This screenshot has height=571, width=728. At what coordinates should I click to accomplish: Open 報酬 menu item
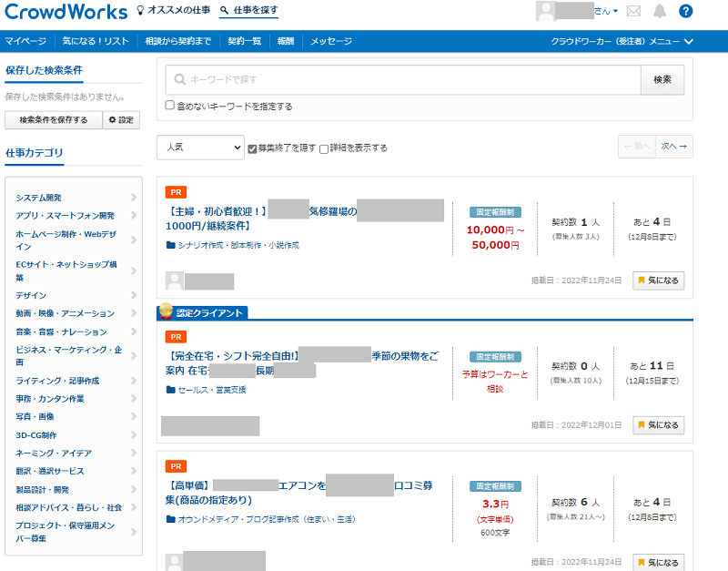pyautogui.click(x=286, y=41)
